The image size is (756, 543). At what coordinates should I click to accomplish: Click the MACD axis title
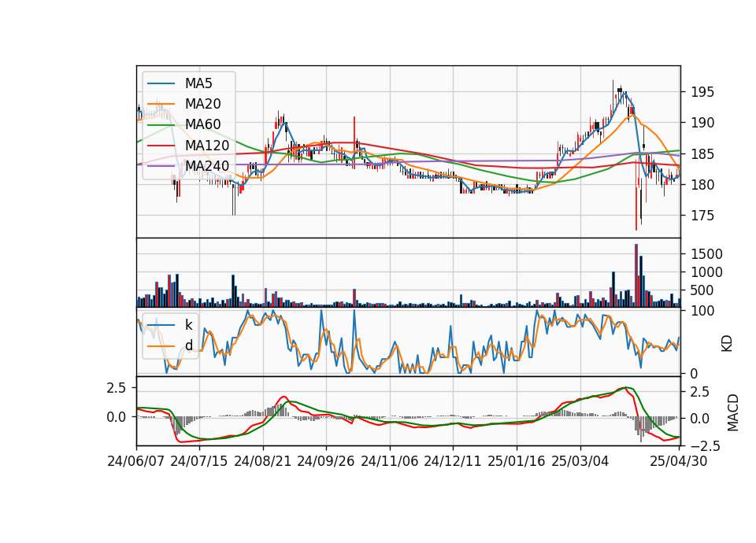click(x=733, y=412)
